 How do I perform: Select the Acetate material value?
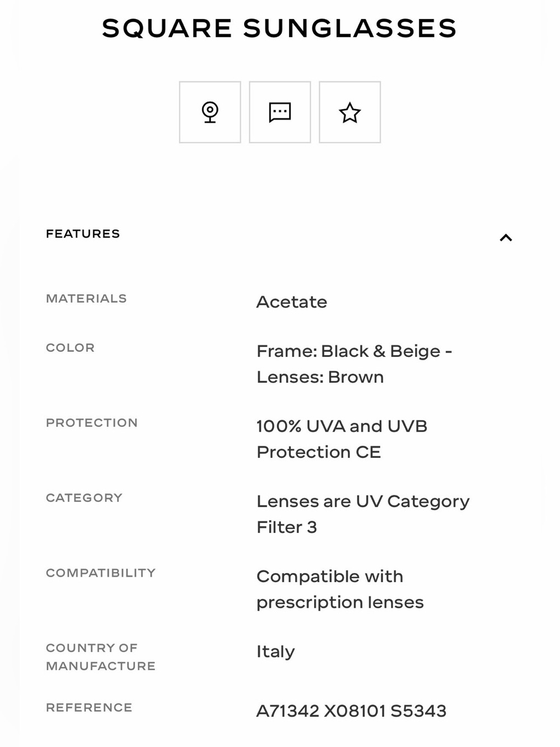click(292, 302)
